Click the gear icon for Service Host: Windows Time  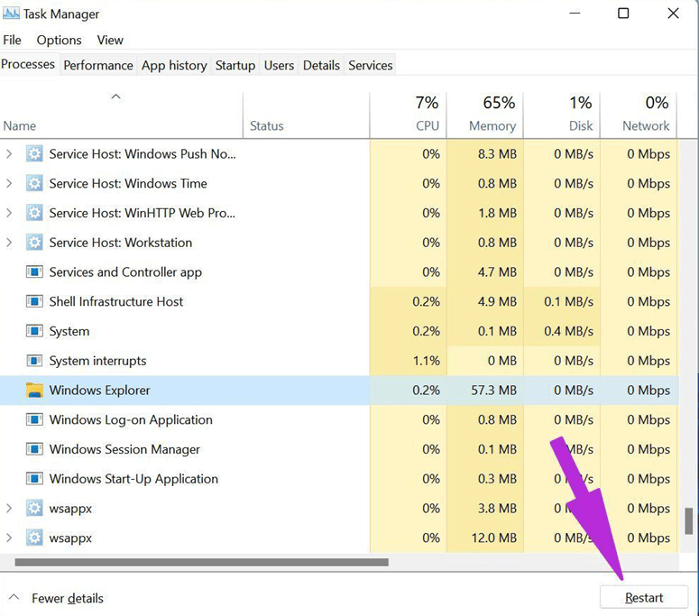pyautogui.click(x=34, y=183)
